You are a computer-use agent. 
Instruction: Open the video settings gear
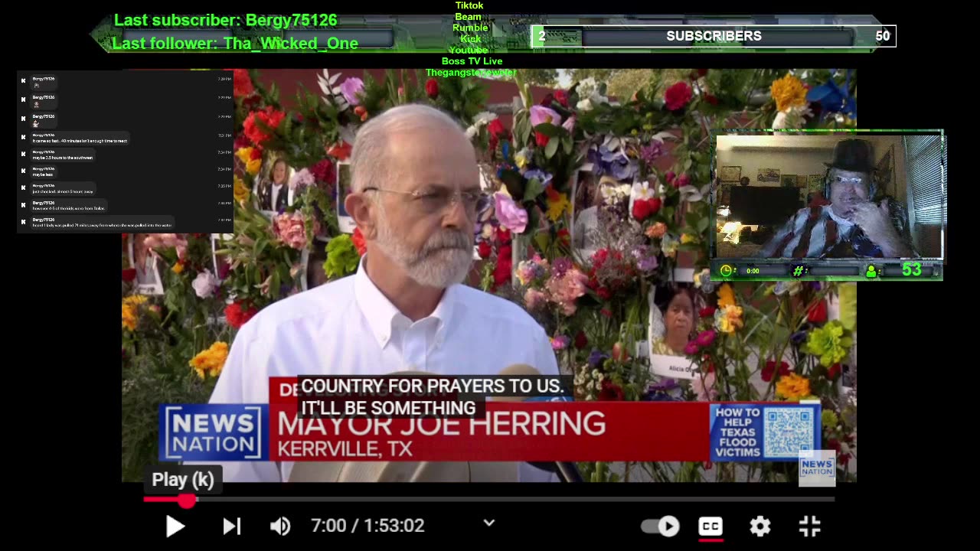click(x=759, y=526)
